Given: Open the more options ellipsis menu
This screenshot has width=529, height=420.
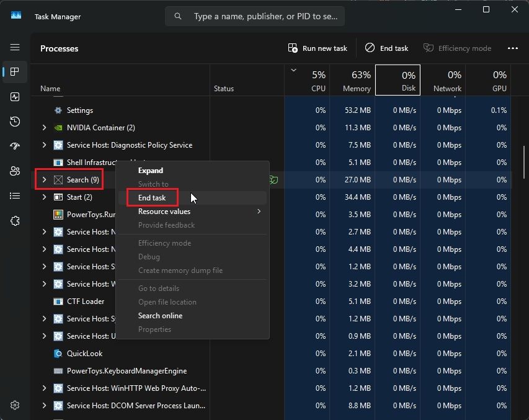Looking at the screenshot, I should pos(512,48).
